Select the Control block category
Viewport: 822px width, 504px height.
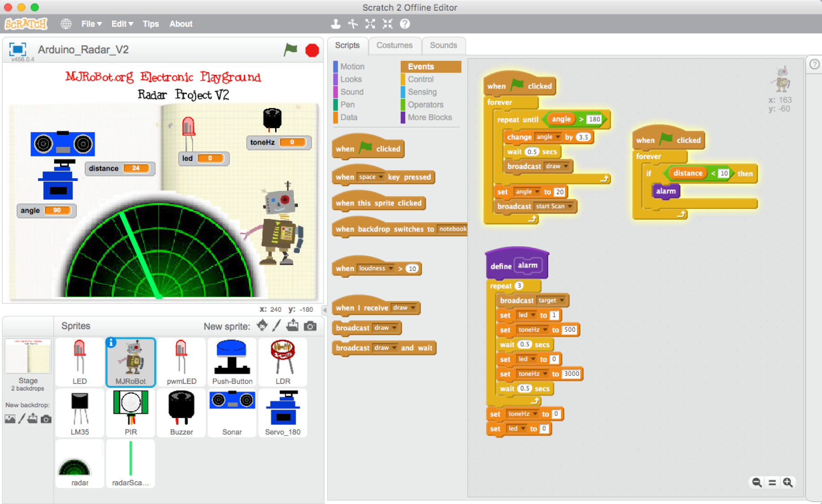420,79
